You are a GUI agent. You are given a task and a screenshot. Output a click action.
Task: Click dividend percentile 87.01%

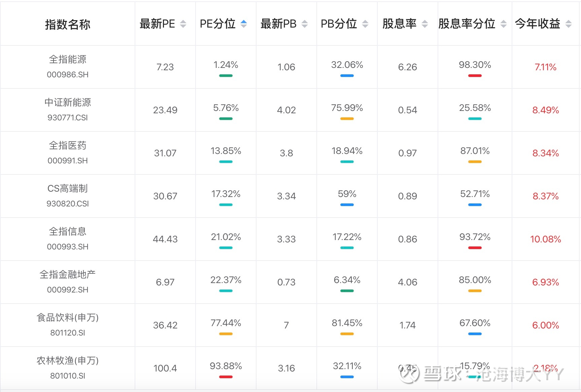pyautogui.click(x=475, y=151)
